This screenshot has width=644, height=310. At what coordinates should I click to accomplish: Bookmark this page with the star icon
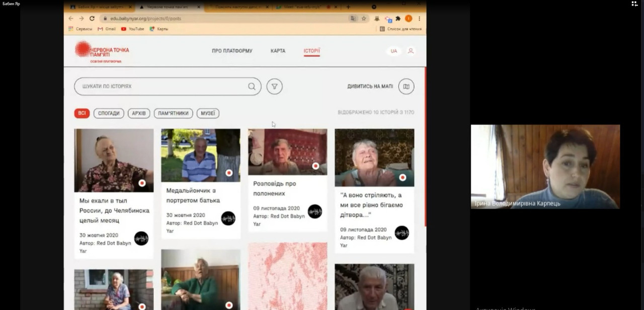point(364,19)
